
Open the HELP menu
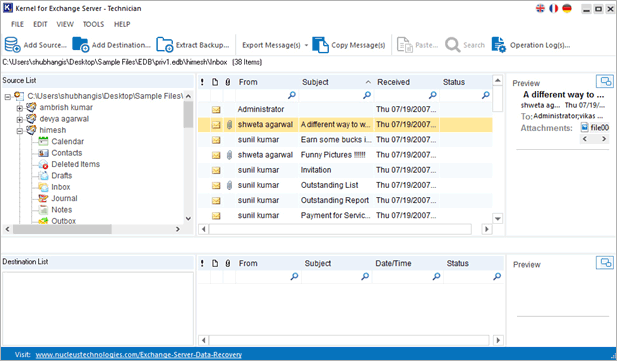point(122,24)
